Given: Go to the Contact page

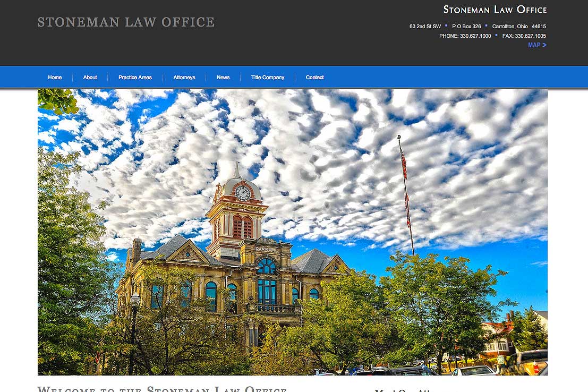Looking at the screenshot, I should (x=314, y=77).
